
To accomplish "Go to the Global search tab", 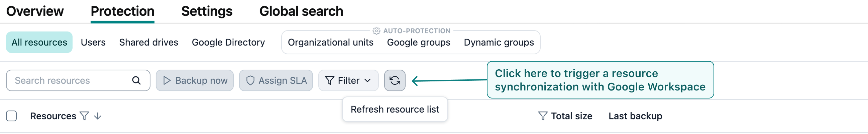I will 301,11.
